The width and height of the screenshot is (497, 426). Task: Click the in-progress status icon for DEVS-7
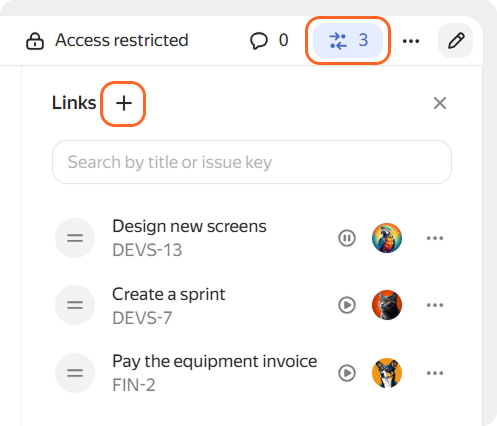coord(347,305)
